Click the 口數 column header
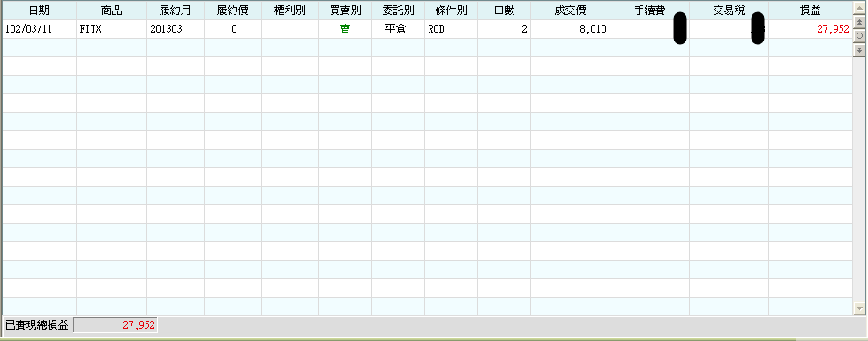868x341 pixels. click(x=504, y=11)
